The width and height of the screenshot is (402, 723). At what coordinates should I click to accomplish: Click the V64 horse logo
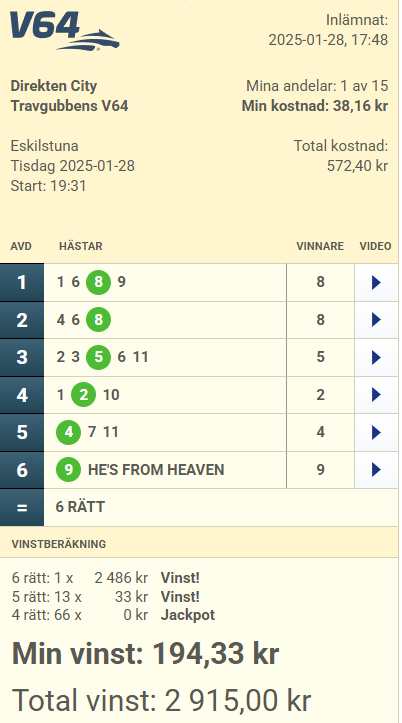(65, 31)
